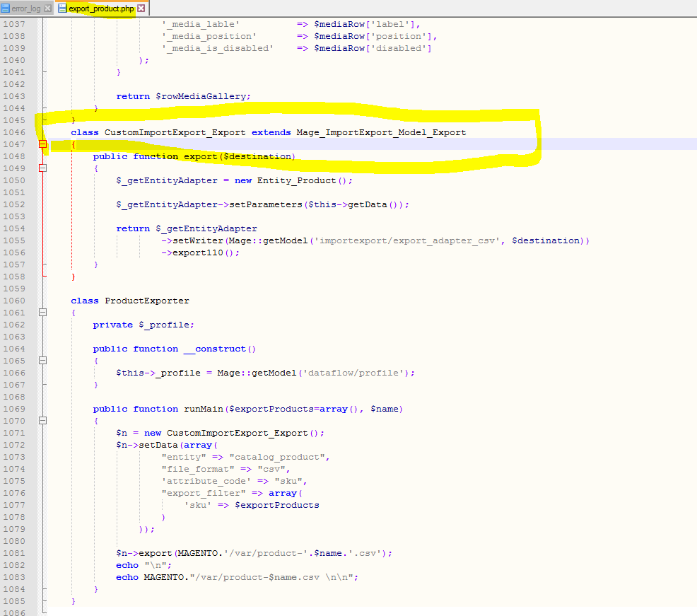
Task: Select the export_product.php tab
Action: click(x=100, y=8)
